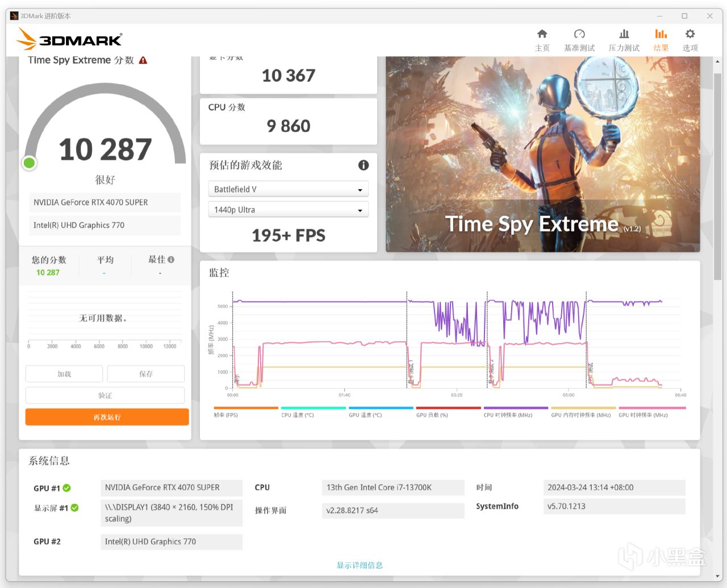
Task: Toggle the pink GPU 时钟频率 legend swatch
Action: (652, 408)
